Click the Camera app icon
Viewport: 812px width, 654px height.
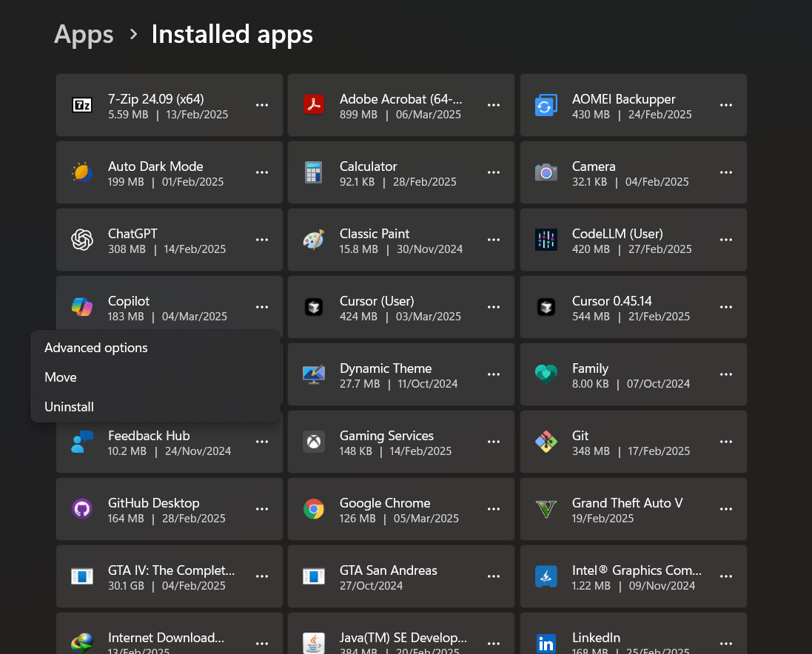[546, 172]
